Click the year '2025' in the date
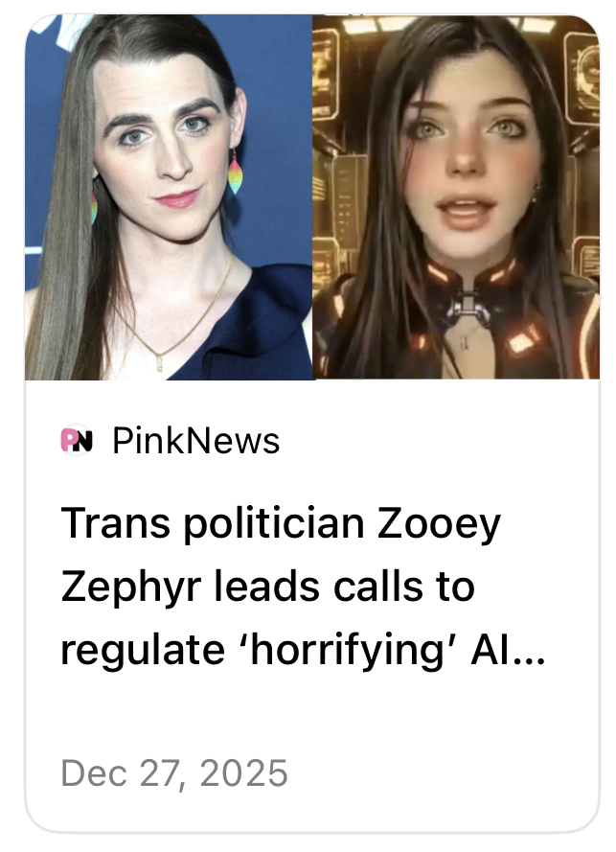616x852 pixels. point(244,772)
